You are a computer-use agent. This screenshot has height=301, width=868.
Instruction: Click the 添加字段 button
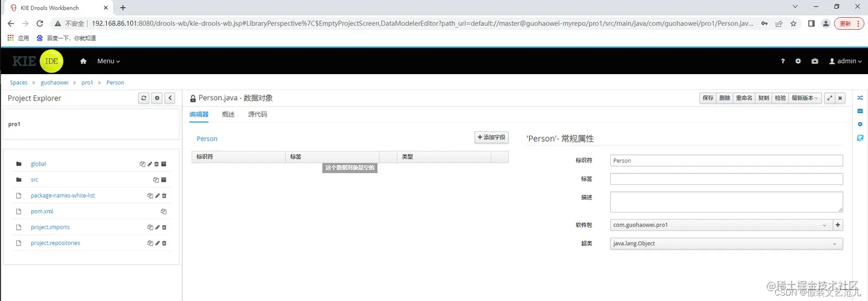(491, 137)
